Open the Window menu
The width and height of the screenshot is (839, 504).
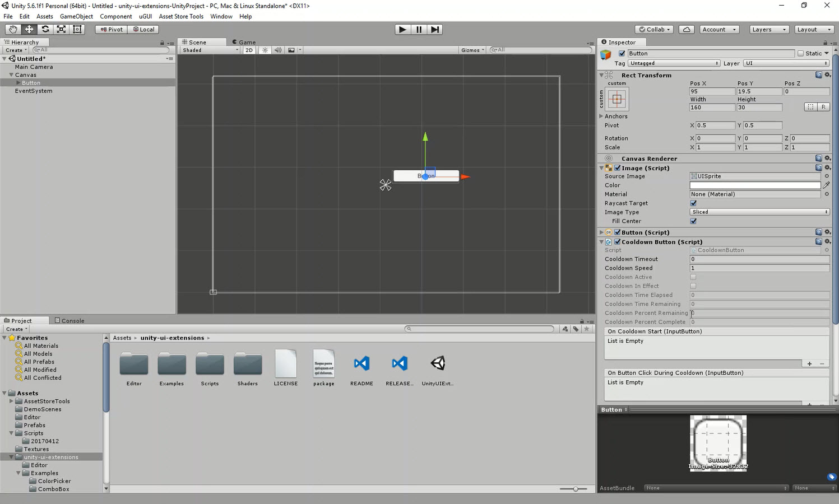221,16
